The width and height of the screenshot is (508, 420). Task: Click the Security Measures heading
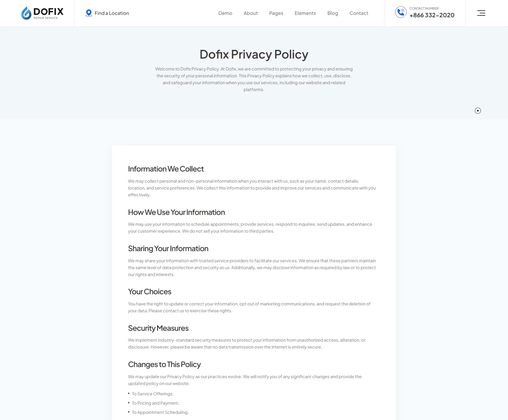158,328
